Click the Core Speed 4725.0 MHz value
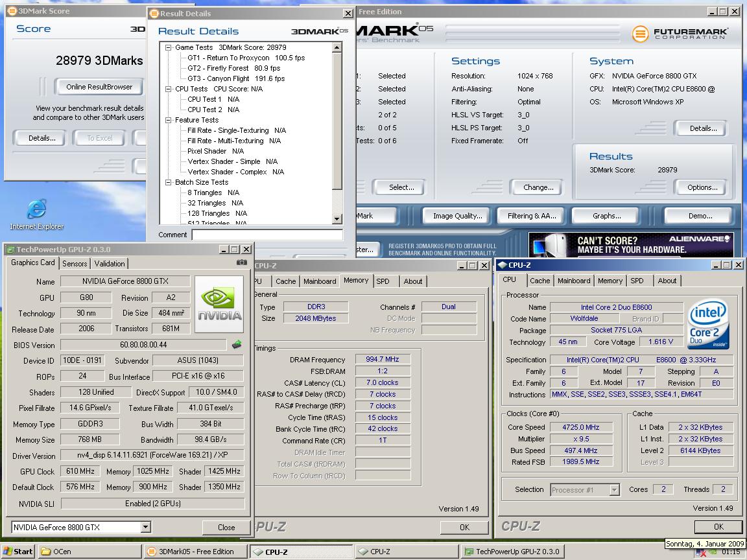This screenshot has height=560, width=747. [580, 427]
